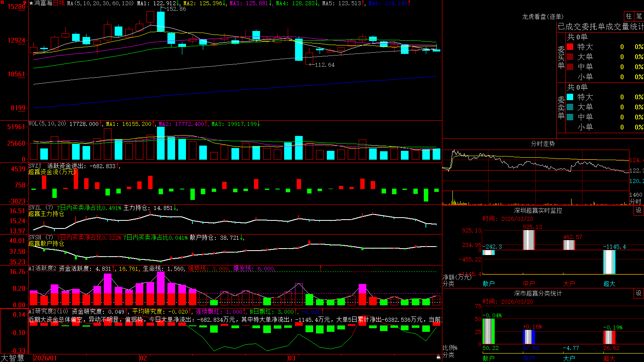644x362 pixels.
Task: Click the cyan 特大 sell order swatch
Action: point(570,97)
